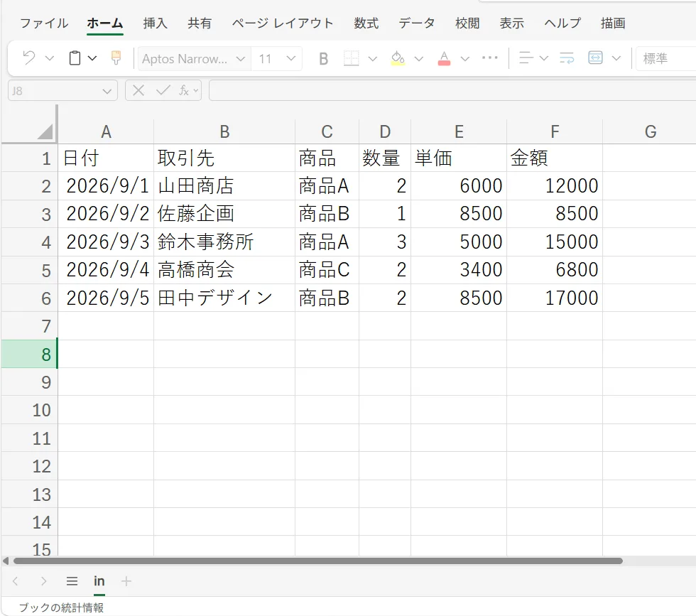The width and height of the screenshot is (696, 616).
Task: Open the 共有 tab
Action: pyautogui.click(x=200, y=23)
